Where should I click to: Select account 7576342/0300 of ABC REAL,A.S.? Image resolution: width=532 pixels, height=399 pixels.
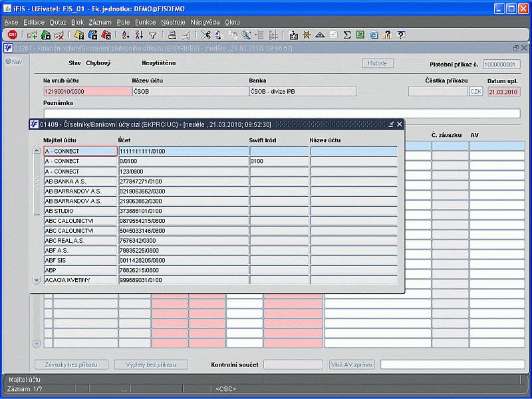click(184, 241)
